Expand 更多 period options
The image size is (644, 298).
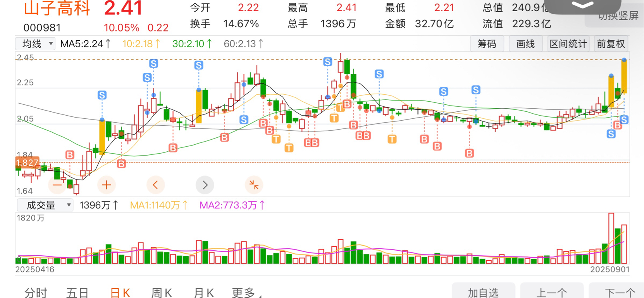[246, 292]
